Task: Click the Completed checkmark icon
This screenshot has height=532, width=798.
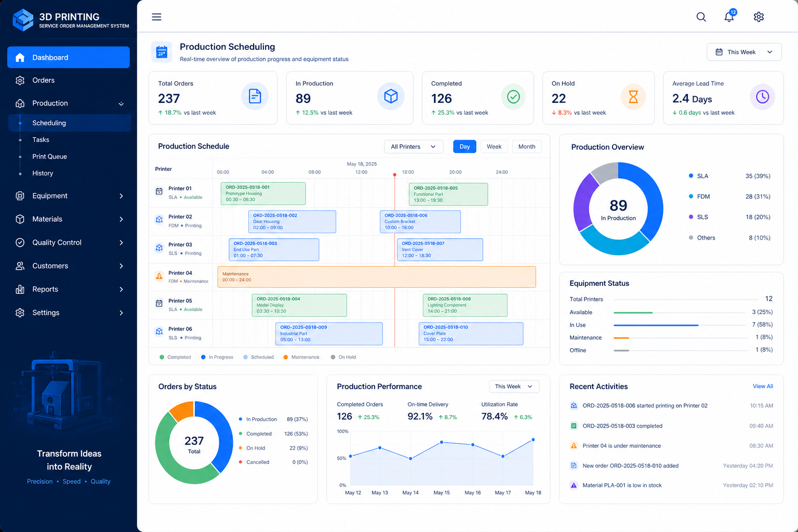Action: tap(513, 97)
